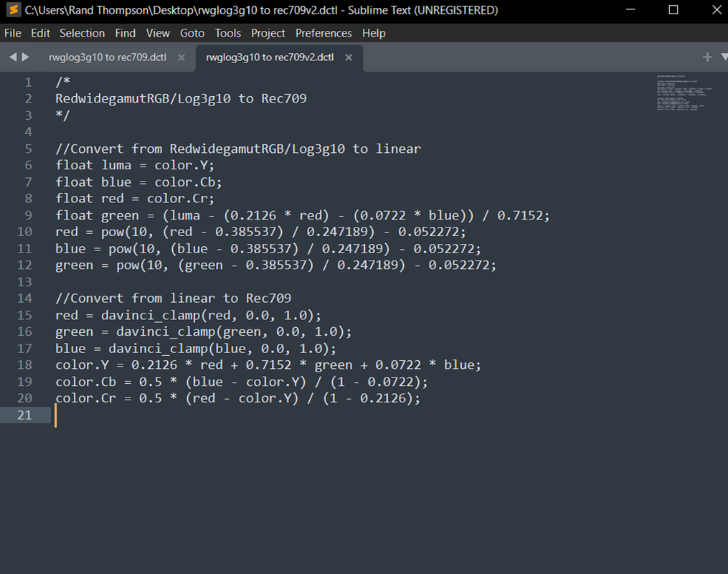Click line number 5 in the gutter
Viewport: 728px width, 574px height.
pos(28,149)
